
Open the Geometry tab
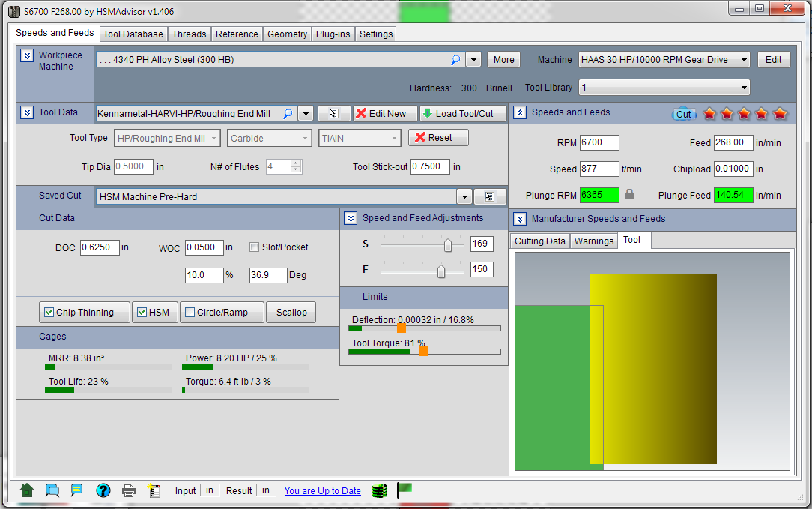click(288, 34)
